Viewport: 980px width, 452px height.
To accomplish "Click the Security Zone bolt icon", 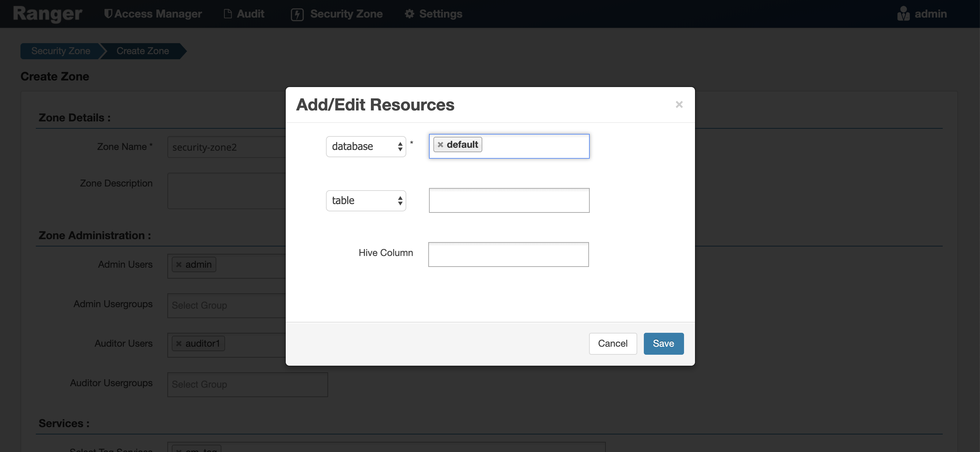I will point(297,15).
